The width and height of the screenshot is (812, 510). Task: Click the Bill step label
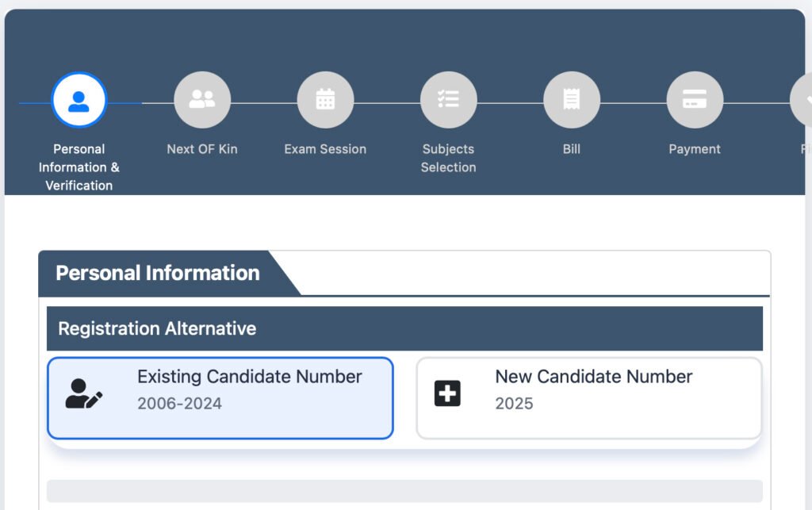(x=571, y=149)
